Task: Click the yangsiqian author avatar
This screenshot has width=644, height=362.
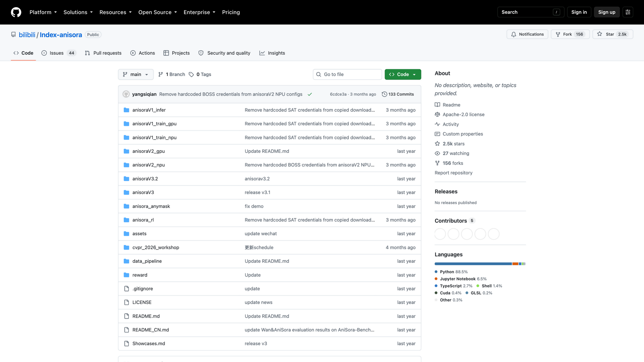Action: point(126,94)
